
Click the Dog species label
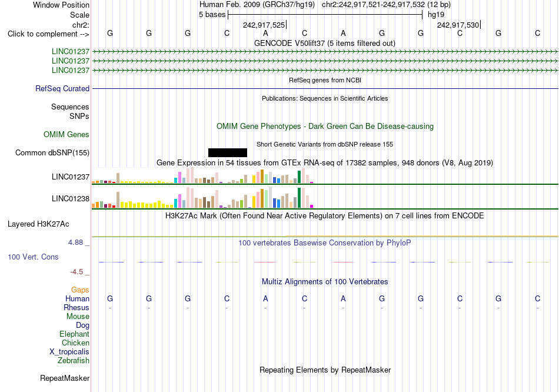(x=83, y=325)
